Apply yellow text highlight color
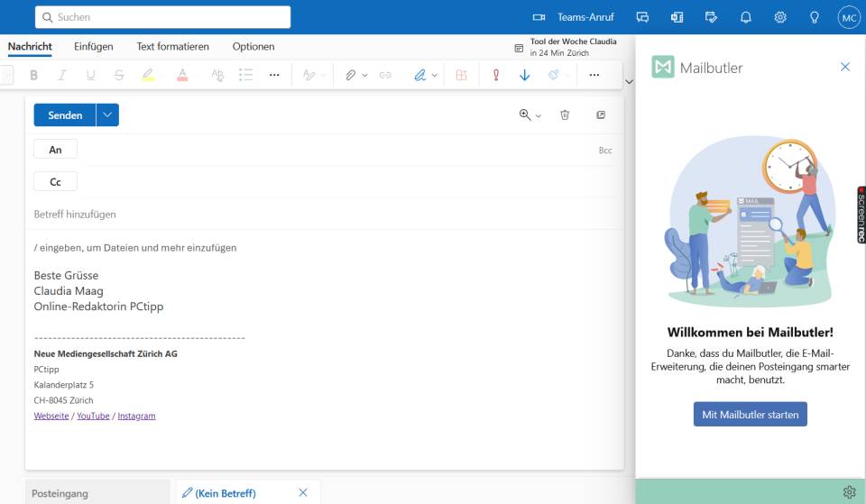 click(147, 75)
